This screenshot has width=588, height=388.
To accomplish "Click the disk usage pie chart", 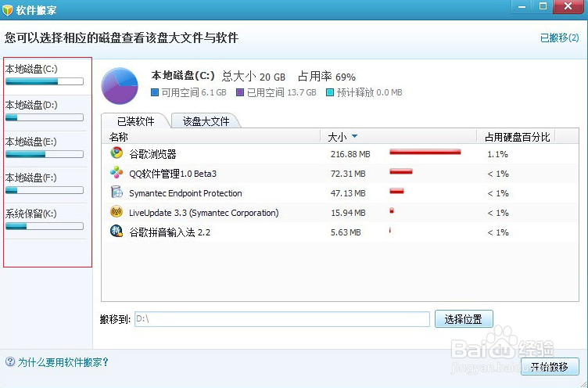I will tap(120, 86).
